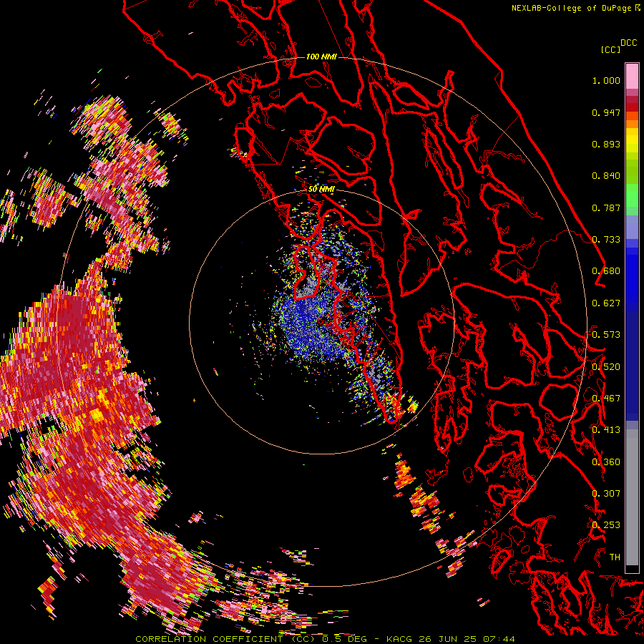Image resolution: width=644 pixels, height=644 pixels.
Task: Click the CORRELATION COEFFICIENT (CC) title text
Action: coord(225,639)
